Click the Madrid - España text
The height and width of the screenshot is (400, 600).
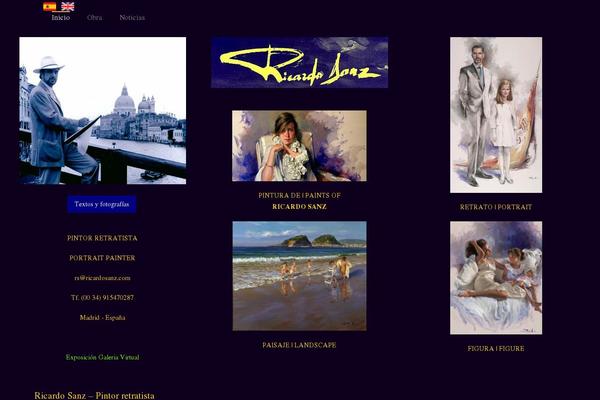tap(103, 317)
